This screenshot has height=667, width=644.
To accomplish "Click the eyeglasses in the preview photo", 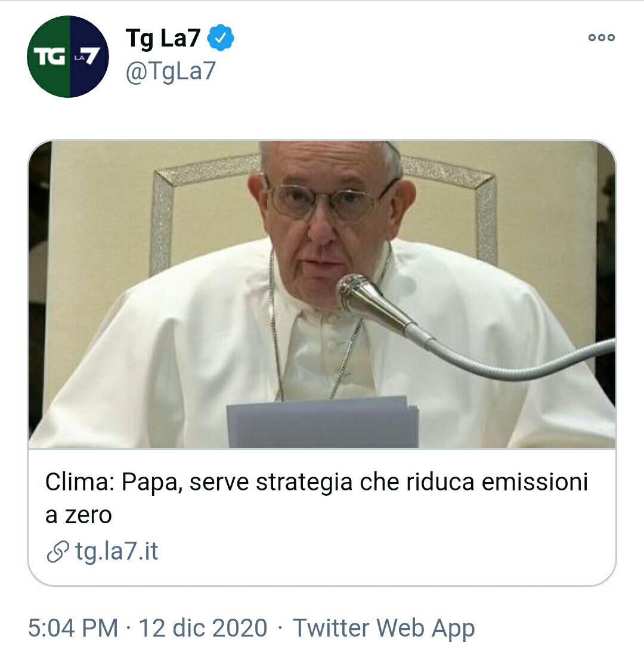I will 325,200.
